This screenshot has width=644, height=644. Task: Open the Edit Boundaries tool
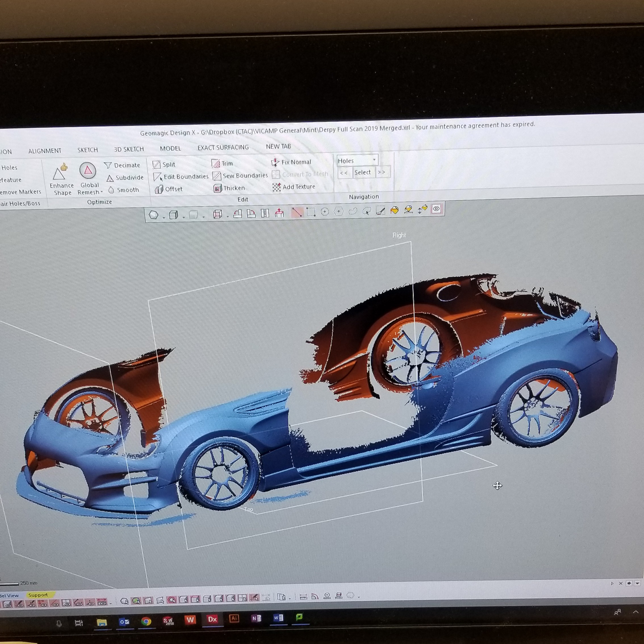point(181,177)
